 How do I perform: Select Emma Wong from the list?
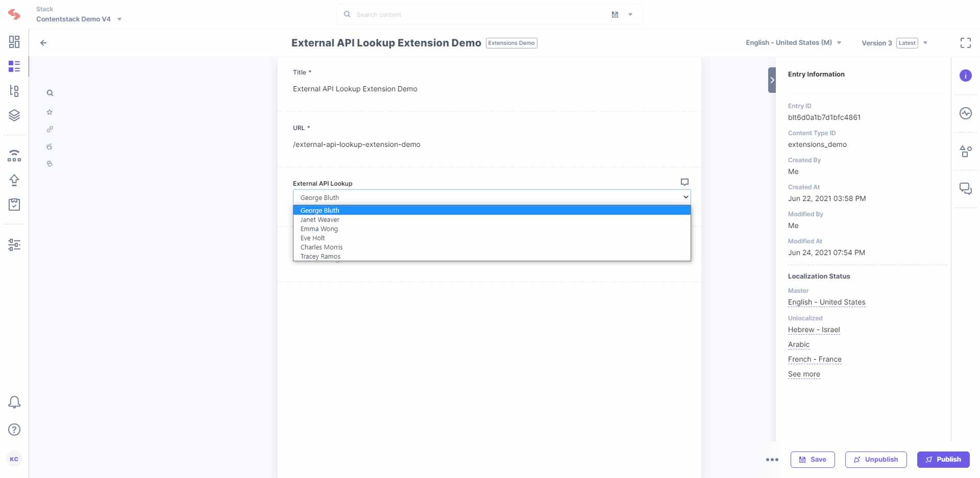pyautogui.click(x=492, y=229)
